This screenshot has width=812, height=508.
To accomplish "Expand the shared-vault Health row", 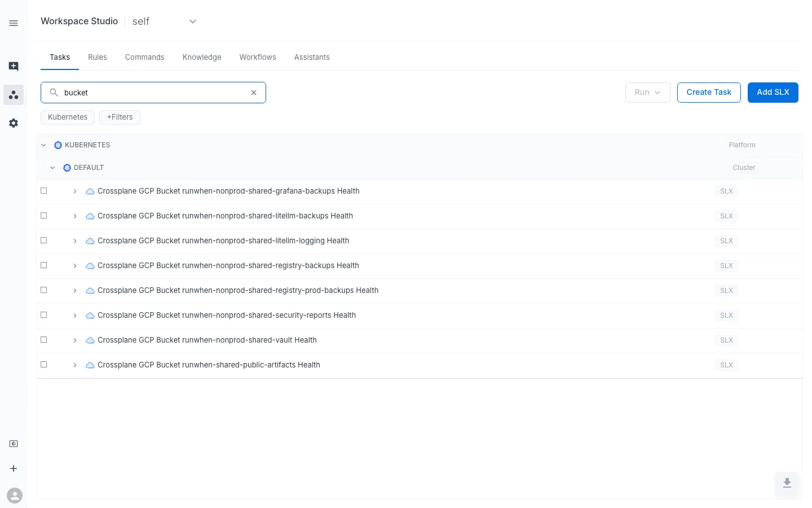I will 75,340.
